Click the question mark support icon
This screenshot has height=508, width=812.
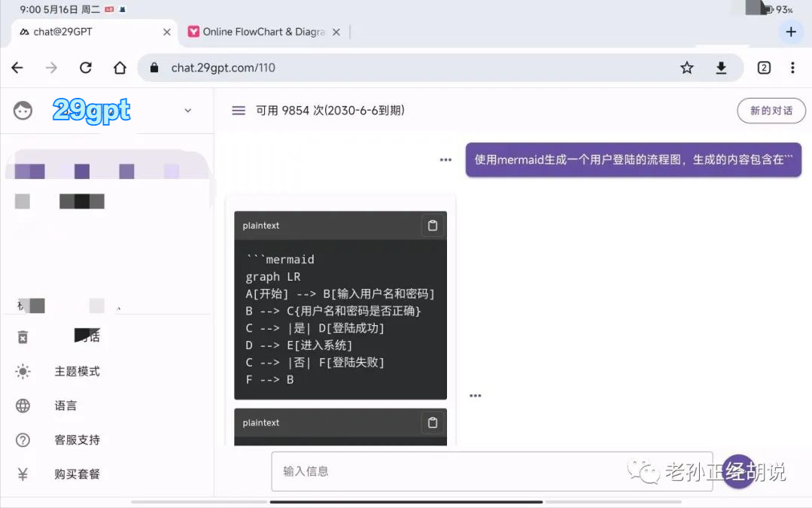pos(23,440)
